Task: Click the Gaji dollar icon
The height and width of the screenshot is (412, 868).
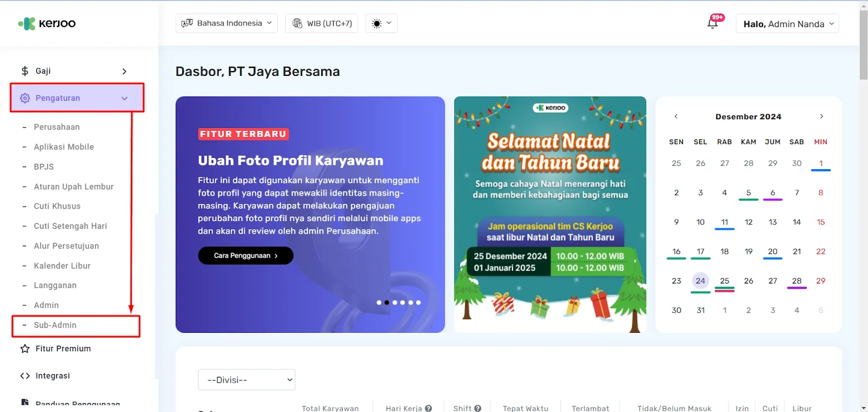Action: point(24,71)
